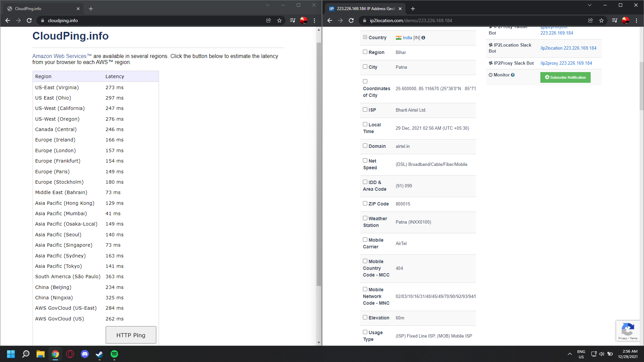The height and width of the screenshot is (362, 644).
Task: Open the tab search dropdown in the CloudPing window
Action: [x=267, y=5]
